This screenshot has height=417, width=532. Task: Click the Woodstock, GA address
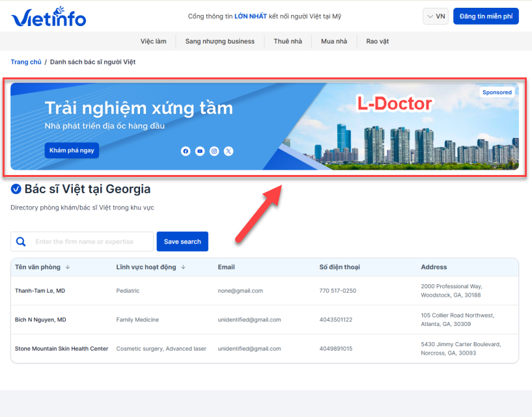[451, 291]
